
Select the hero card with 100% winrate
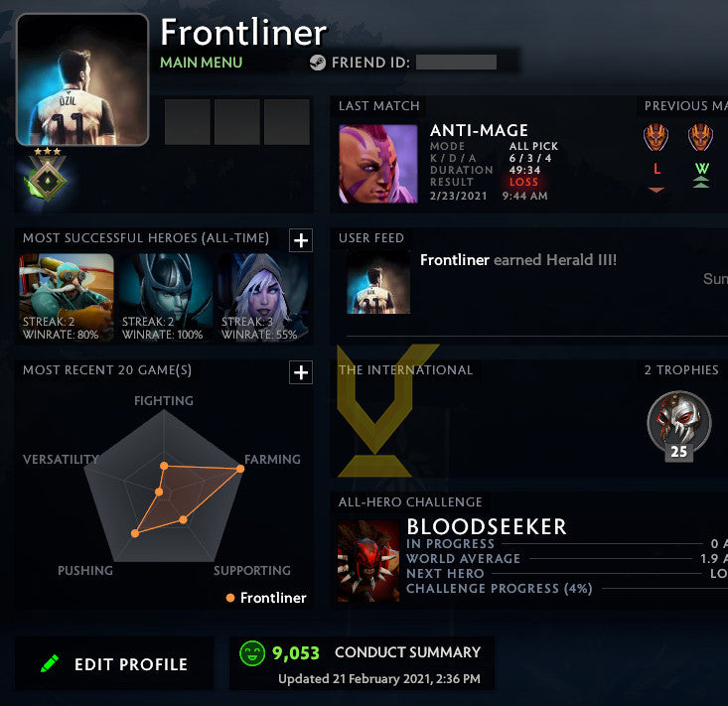click(x=166, y=298)
